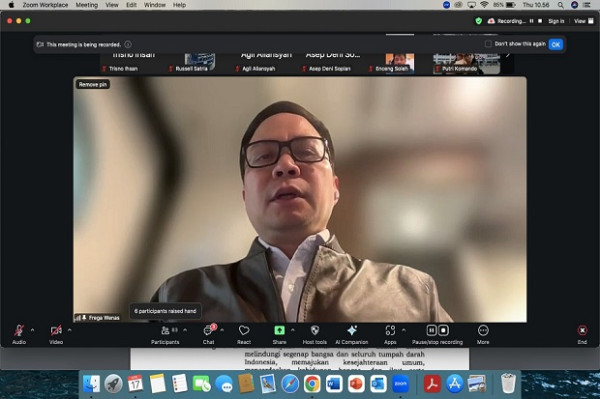Screen dimensions: 600x399
Task: Click the red End meeting icon
Action: (x=582, y=331)
